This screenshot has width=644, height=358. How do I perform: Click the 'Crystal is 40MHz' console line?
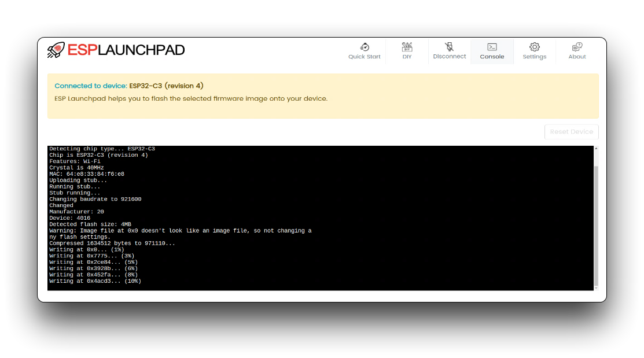tap(76, 168)
